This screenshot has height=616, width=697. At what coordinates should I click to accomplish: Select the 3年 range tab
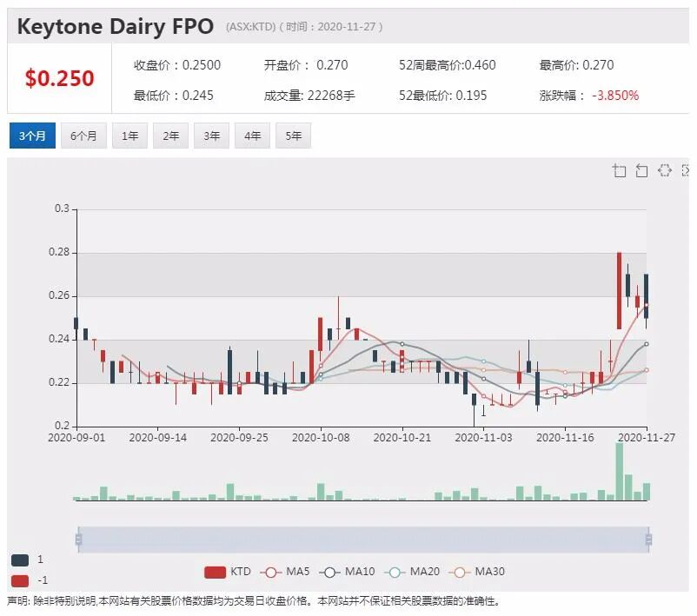(211, 136)
